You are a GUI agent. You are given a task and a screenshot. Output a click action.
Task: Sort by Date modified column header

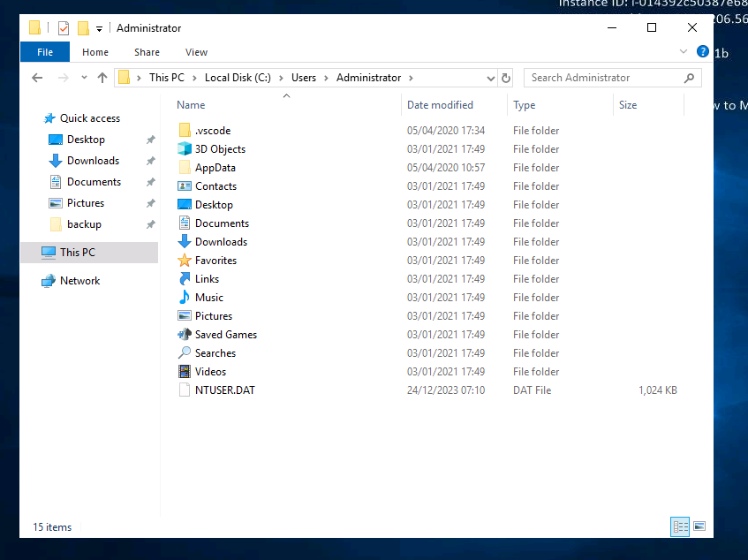tap(440, 105)
